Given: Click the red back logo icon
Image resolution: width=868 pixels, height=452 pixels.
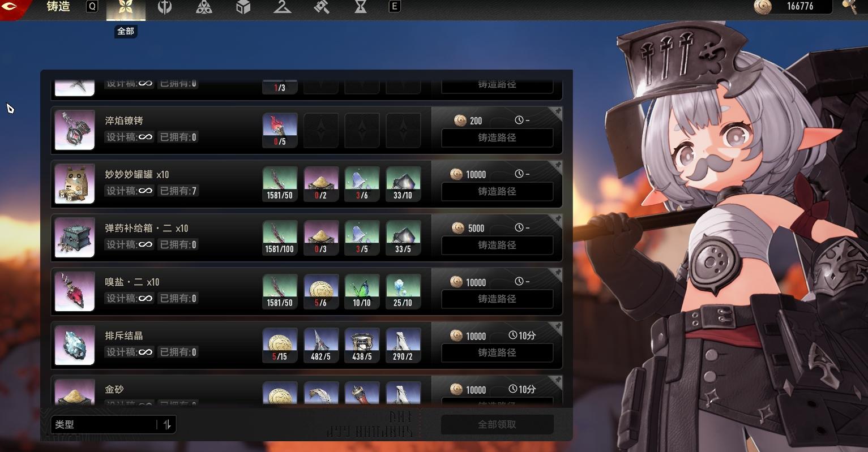Looking at the screenshot, I should pos(12,8).
